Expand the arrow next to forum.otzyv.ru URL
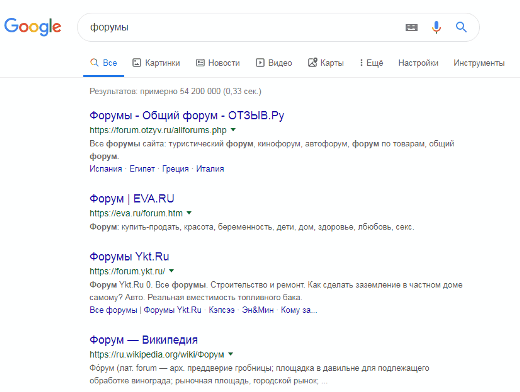Image resolution: width=520 pixels, height=392 pixels. coord(233,130)
